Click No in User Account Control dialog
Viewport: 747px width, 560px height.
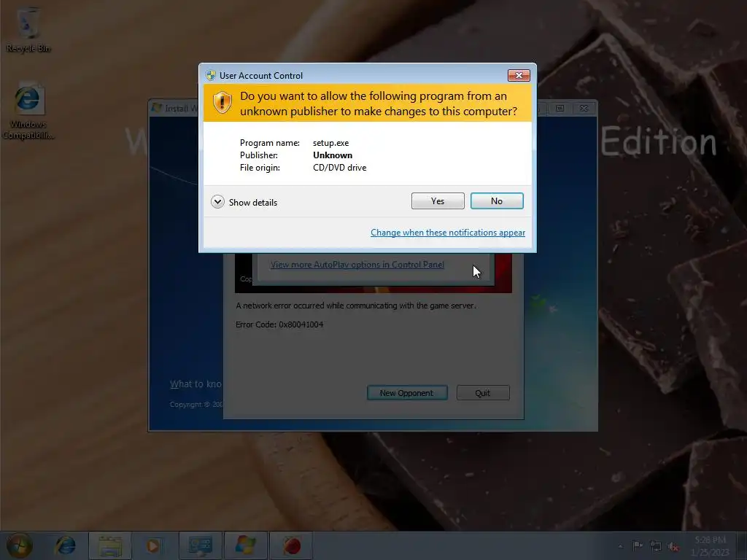point(497,201)
